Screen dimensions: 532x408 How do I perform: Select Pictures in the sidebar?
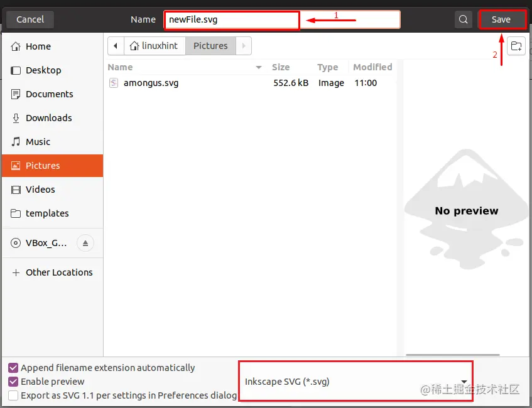[x=53, y=166]
